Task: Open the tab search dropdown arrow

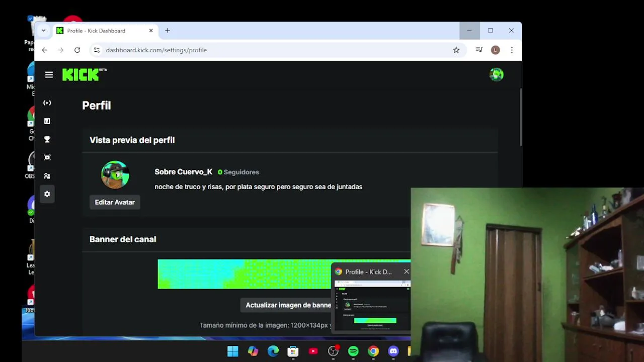Action: (x=43, y=31)
